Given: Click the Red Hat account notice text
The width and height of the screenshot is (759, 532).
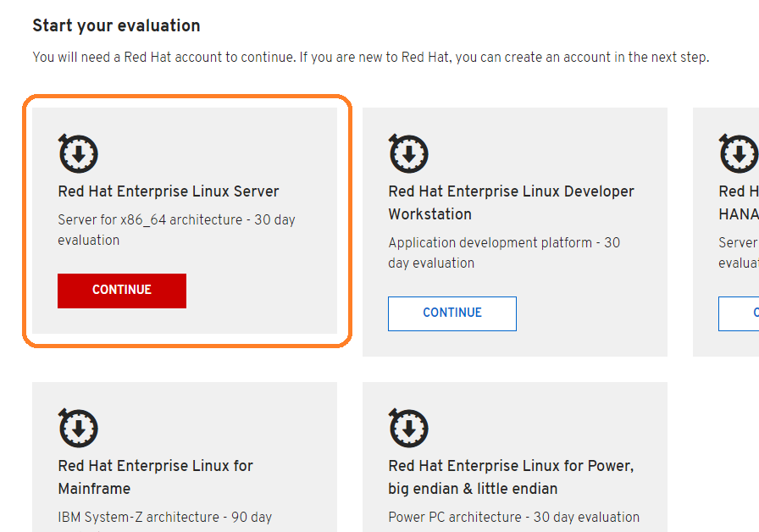Looking at the screenshot, I should tap(371, 57).
